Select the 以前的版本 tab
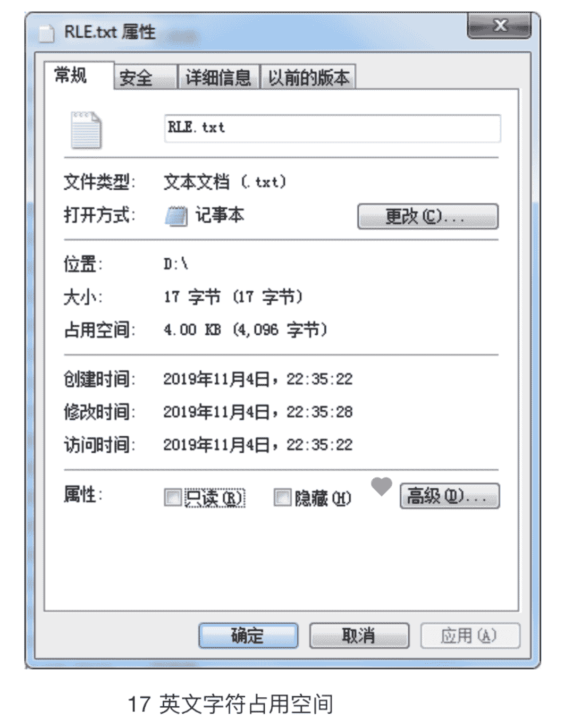Screen dimensions: 573x728 pos(308,78)
